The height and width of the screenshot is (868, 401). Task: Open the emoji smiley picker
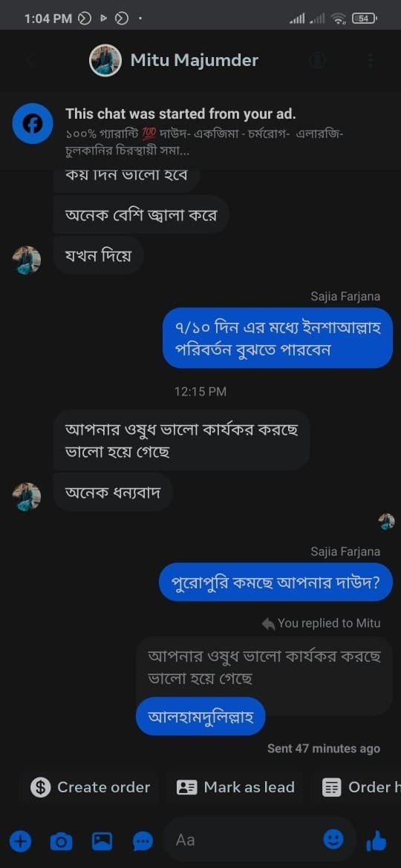333,840
